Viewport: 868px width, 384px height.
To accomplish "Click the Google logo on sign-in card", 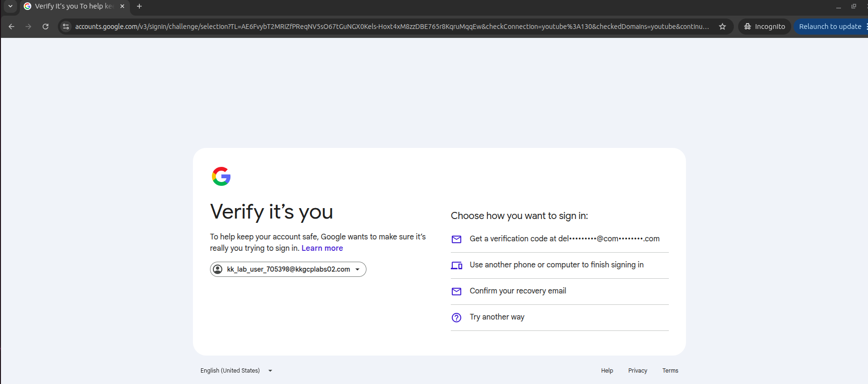I will click(x=221, y=176).
